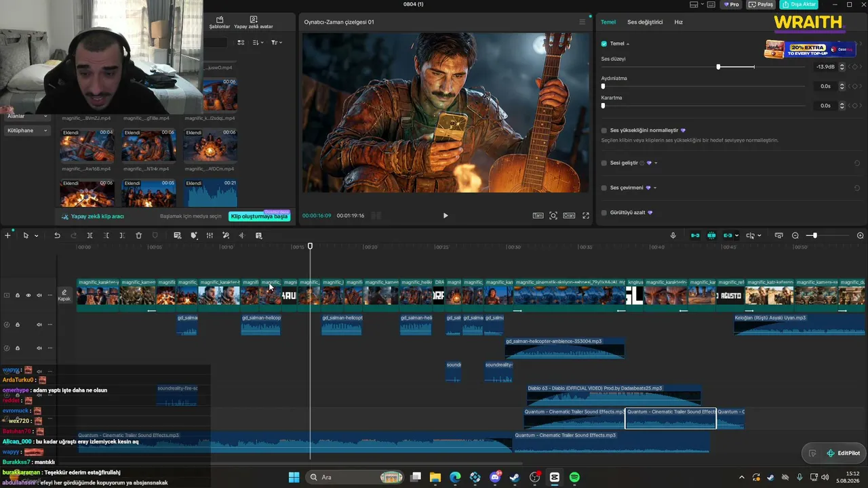
Task: Click the Aydınlatma fade-in slider handle
Action: click(603, 86)
